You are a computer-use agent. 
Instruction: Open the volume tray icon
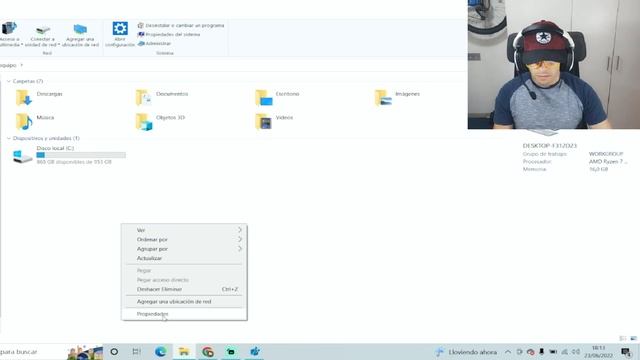576,352
